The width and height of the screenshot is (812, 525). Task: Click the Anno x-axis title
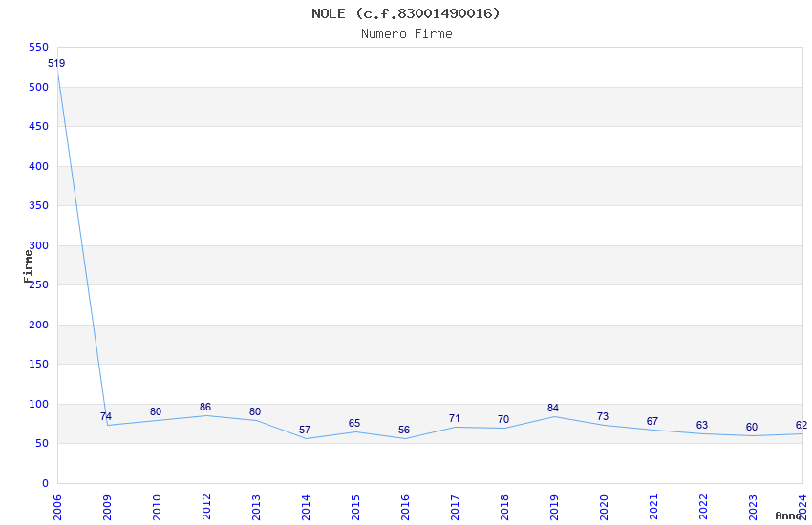tap(788, 515)
